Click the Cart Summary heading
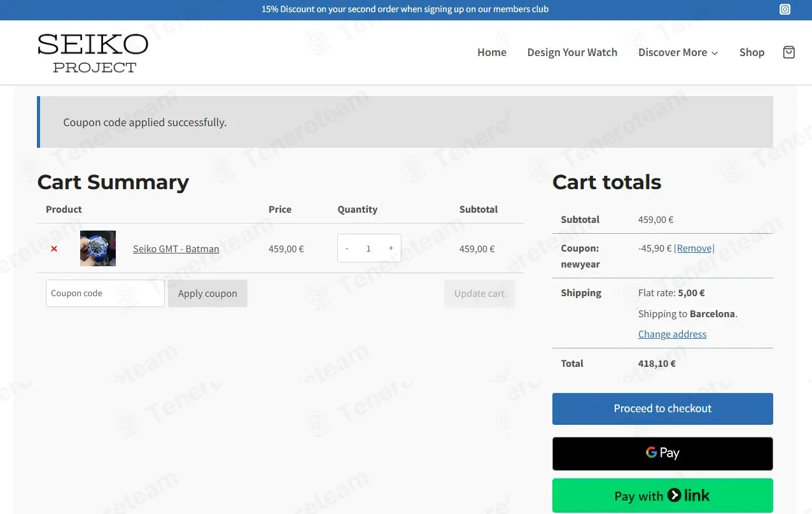Screen dimensions: 812x514 (x=113, y=182)
